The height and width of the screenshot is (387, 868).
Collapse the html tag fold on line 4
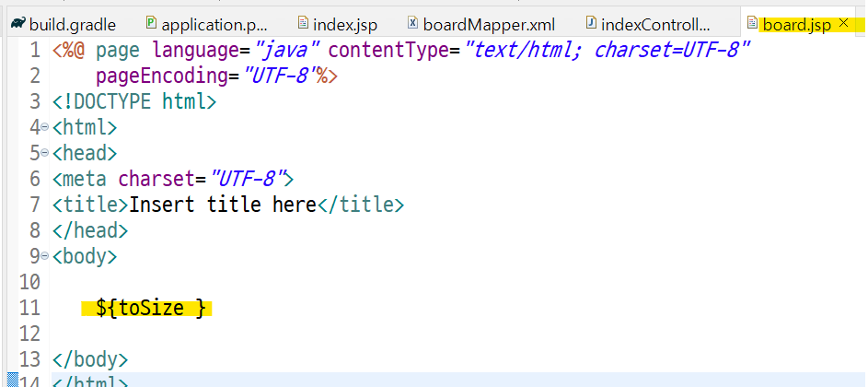[45, 128]
